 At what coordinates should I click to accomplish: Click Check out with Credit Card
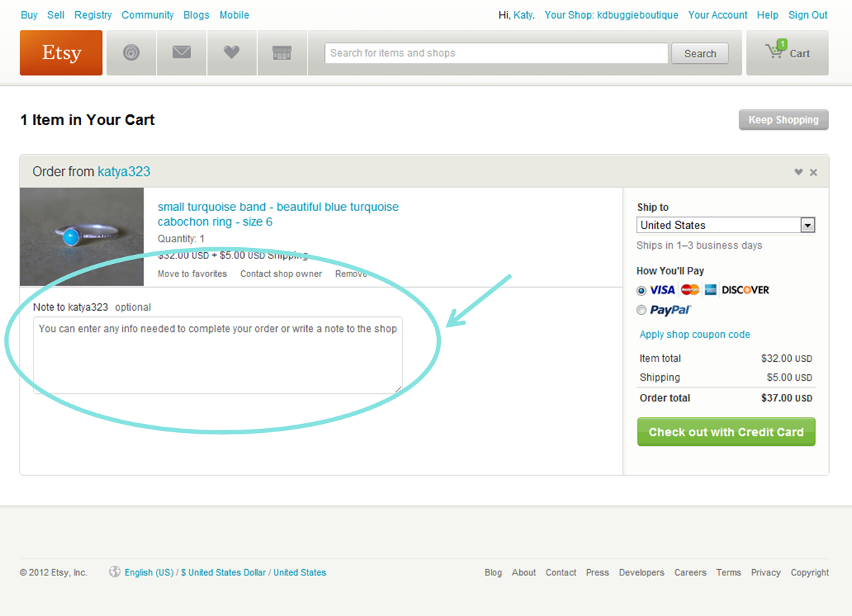pyautogui.click(x=726, y=432)
